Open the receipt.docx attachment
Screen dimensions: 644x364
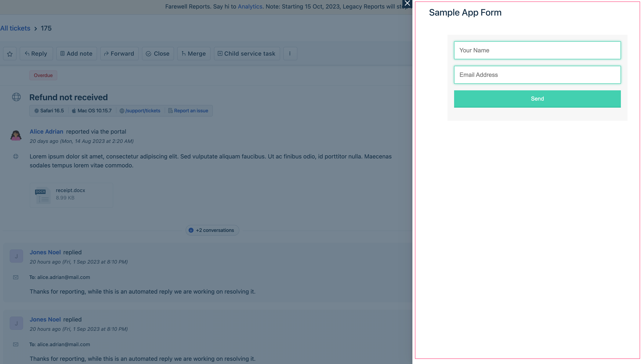pyautogui.click(x=71, y=195)
